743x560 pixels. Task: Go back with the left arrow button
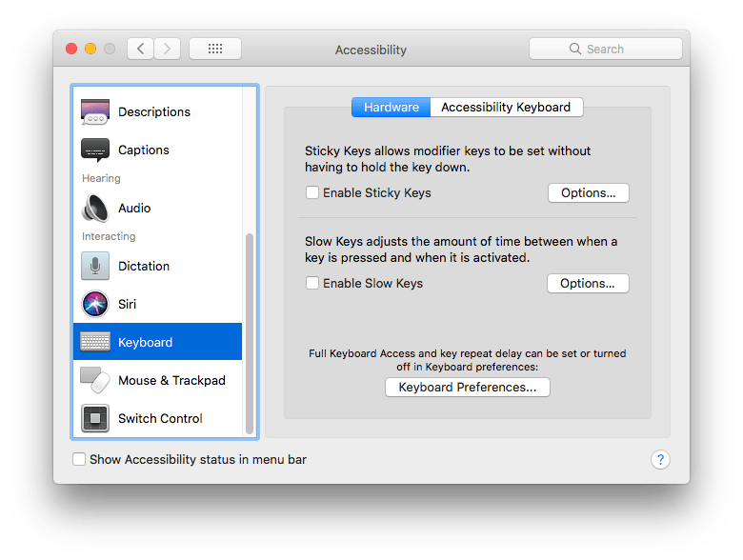coord(141,50)
